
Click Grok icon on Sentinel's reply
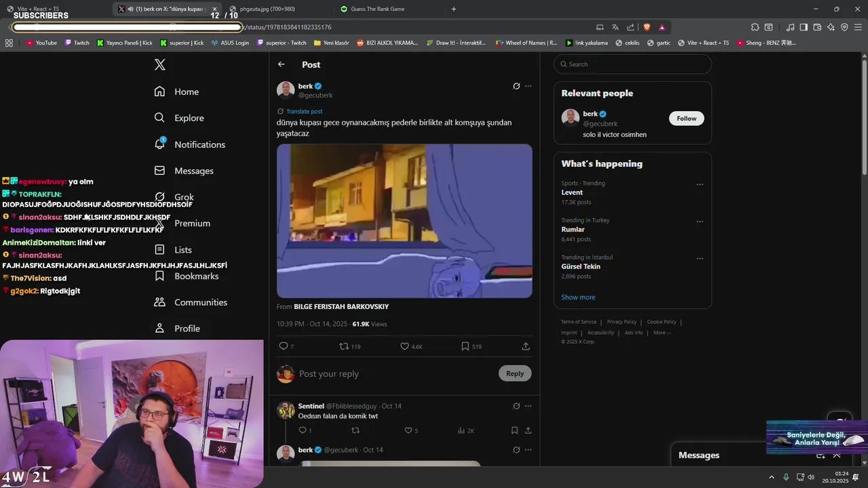click(x=516, y=406)
